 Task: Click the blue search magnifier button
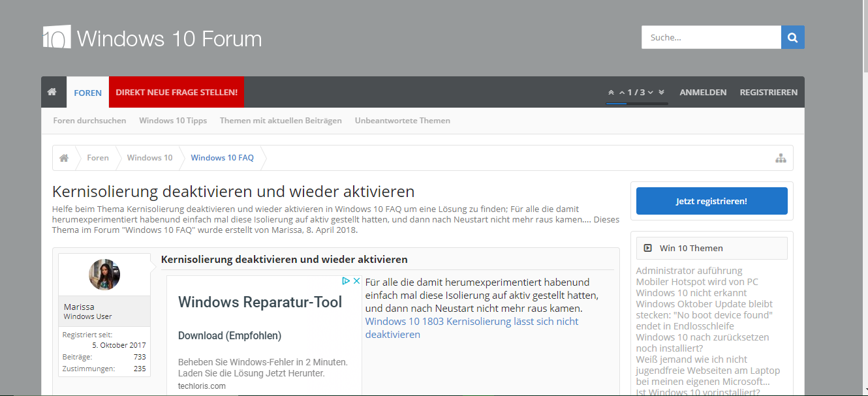(x=793, y=37)
